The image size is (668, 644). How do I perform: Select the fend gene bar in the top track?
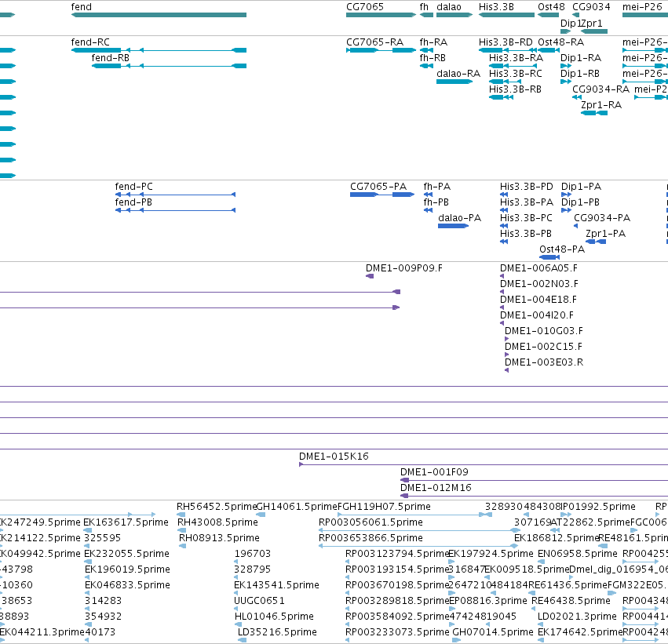coord(159,15)
